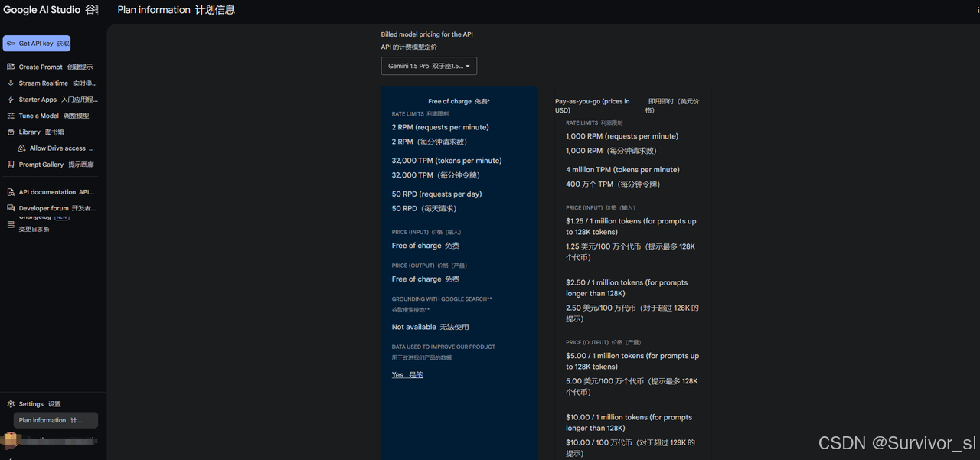Click 'RATE LIMITS' label in free column
The height and width of the screenshot is (460, 980).
(x=407, y=113)
